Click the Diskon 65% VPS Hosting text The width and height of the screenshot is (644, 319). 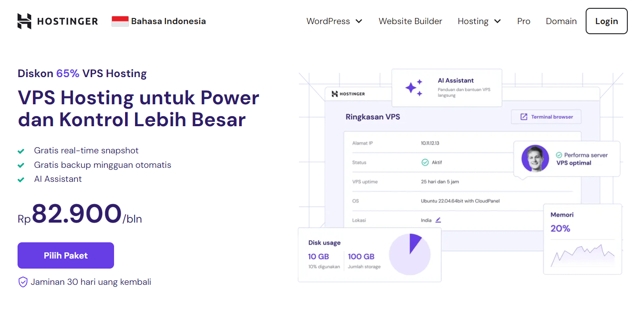82,73
